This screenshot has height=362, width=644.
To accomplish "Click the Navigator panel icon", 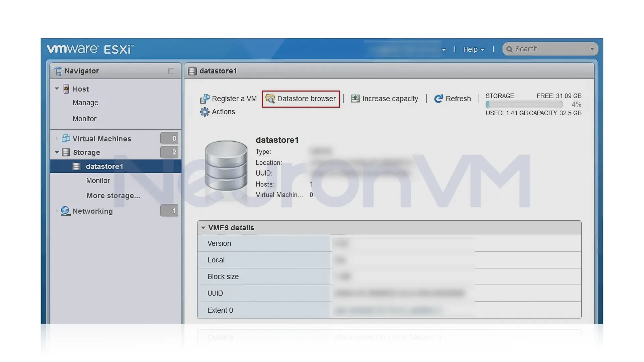I will tap(57, 71).
